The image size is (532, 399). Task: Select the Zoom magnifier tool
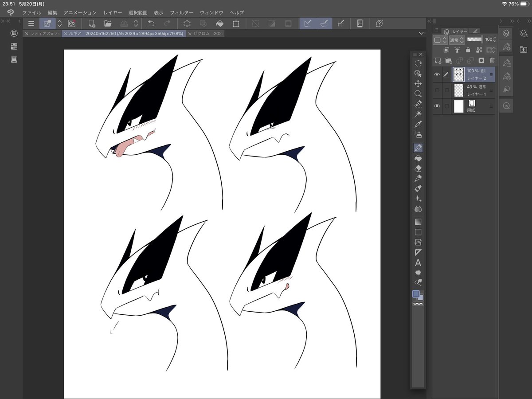tap(418, 94)
